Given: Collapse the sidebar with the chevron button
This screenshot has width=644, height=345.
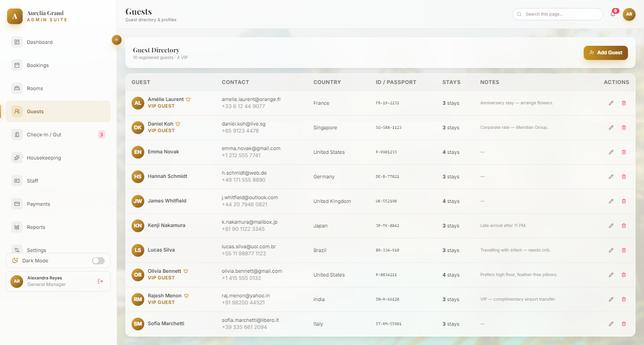Looking at the screenshot, I should pyautogui.click(x=116, y=40).
